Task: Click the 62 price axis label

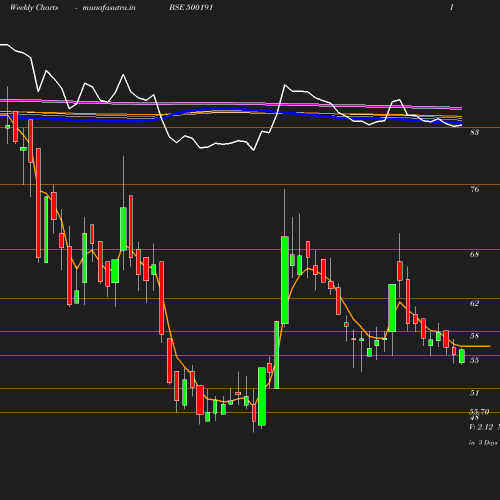Action: 474,303
